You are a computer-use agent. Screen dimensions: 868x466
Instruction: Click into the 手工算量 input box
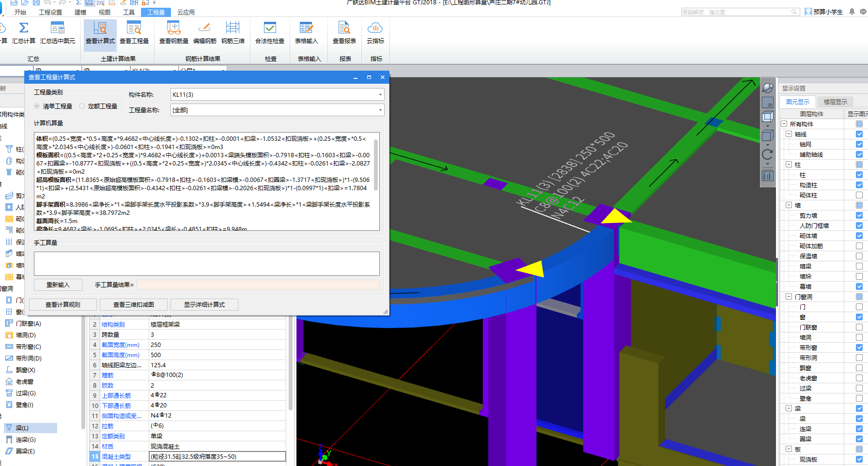click(207, 263)
